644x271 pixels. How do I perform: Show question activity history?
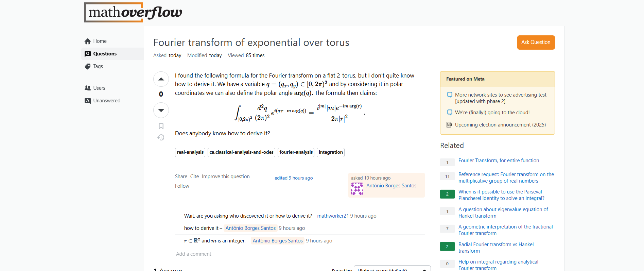(x=161, y=137)
